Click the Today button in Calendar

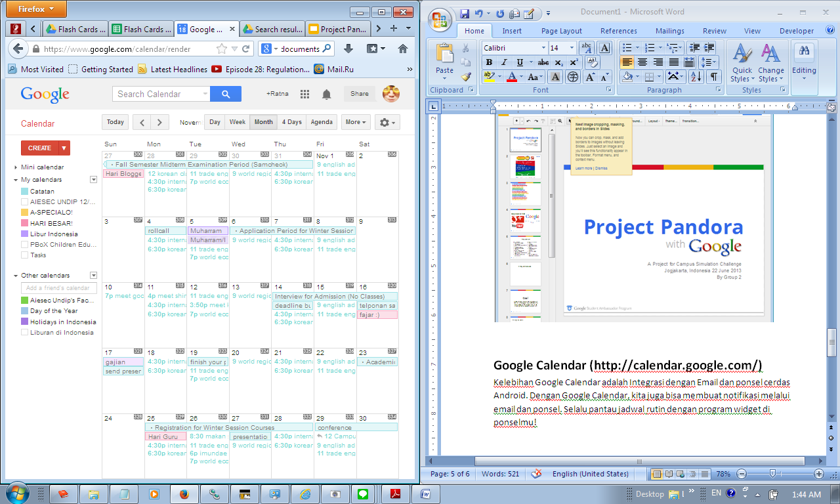coord(115,122)
